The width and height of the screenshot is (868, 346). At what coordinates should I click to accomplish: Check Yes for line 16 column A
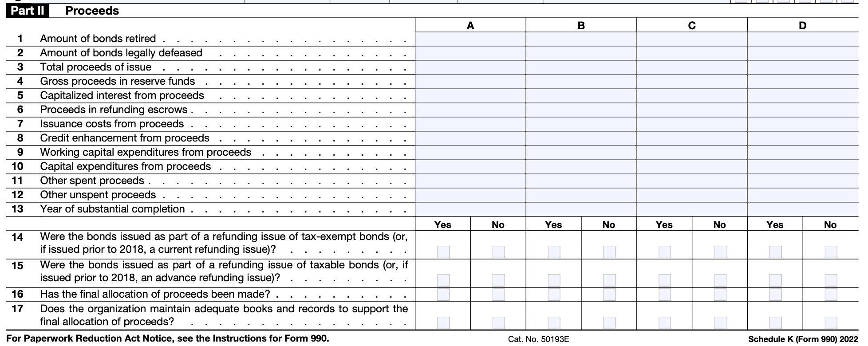point(443,295)
